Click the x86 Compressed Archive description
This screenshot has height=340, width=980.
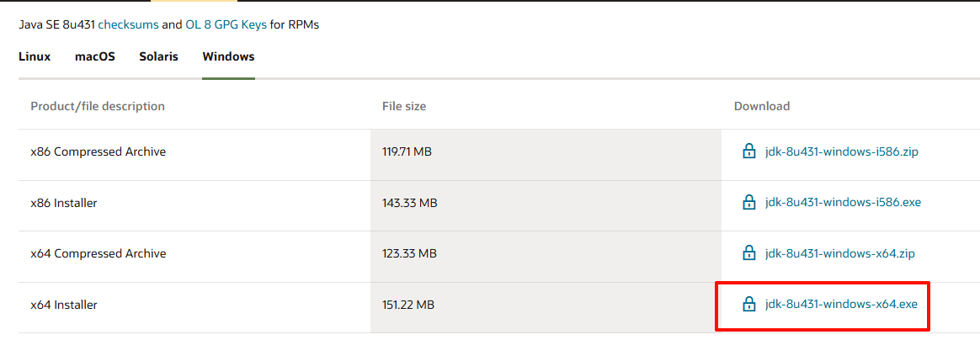coord(98,151)
